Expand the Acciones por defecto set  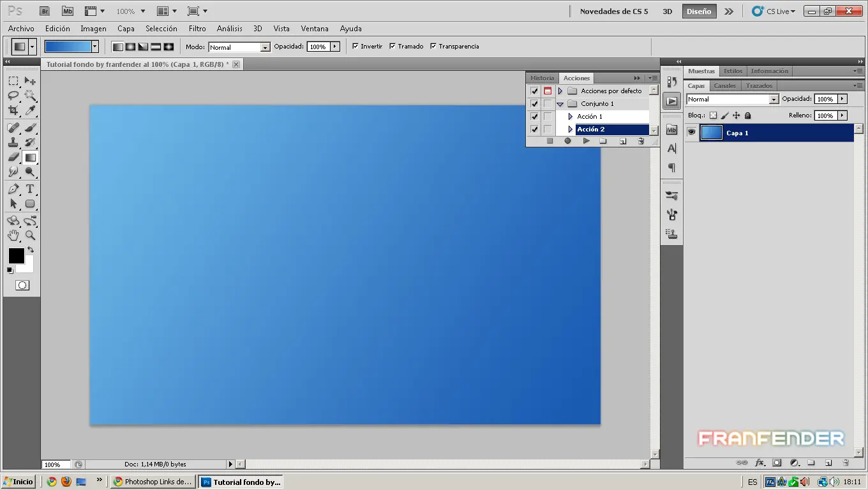click(560, 91)
